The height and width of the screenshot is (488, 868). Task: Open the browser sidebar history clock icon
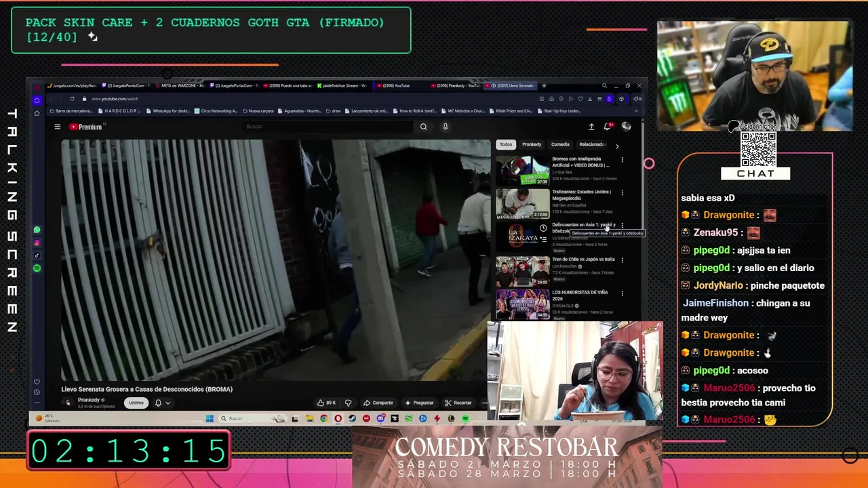coord(37,392)
